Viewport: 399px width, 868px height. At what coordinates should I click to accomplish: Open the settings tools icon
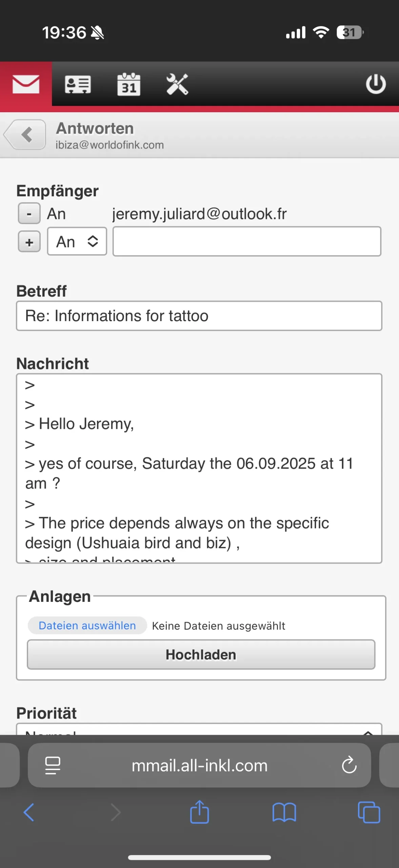[x=177, y=84]
